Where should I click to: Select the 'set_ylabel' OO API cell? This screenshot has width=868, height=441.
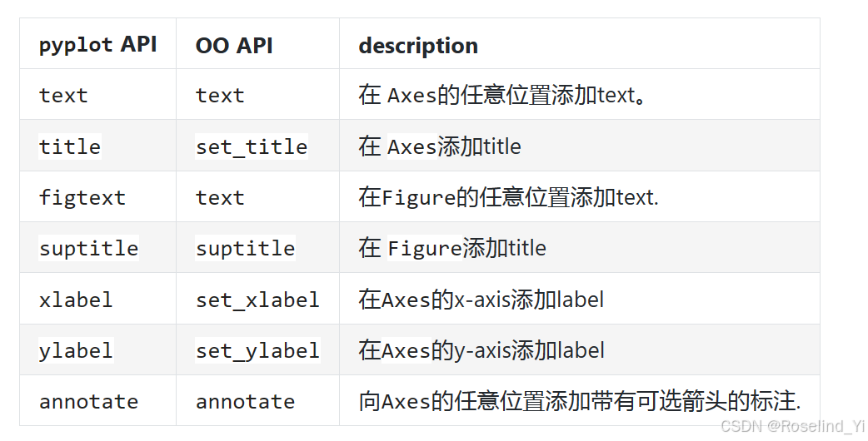click(x=258, y=351)
